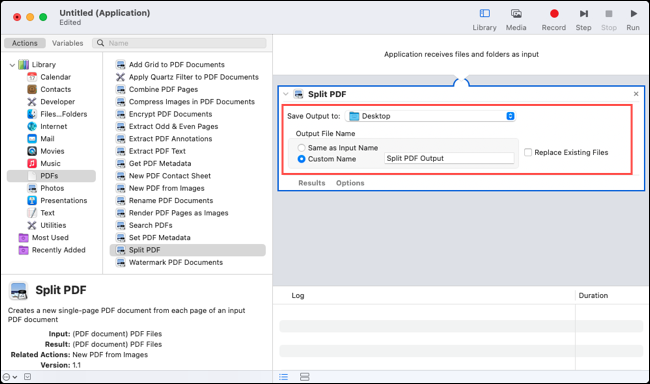
Task: Select the Mail category
Action: point(47,139)
